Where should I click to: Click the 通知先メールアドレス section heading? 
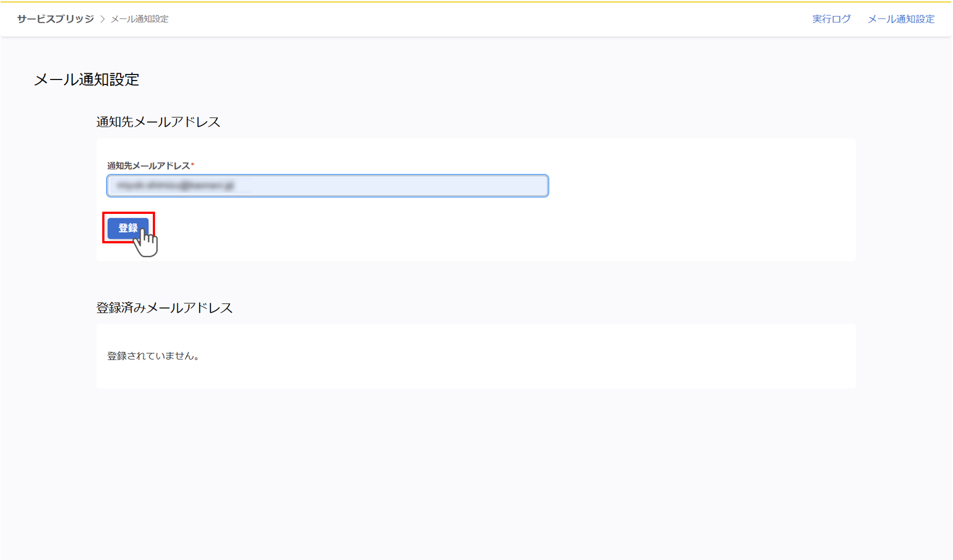click(x=158, y=122)
